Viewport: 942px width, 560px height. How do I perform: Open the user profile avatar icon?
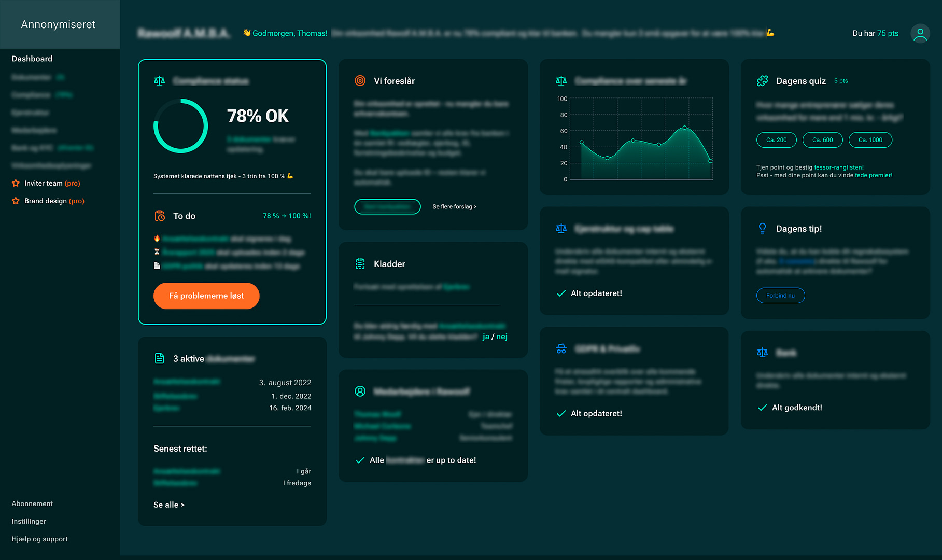pyautogui.click(x=920, y=34)
